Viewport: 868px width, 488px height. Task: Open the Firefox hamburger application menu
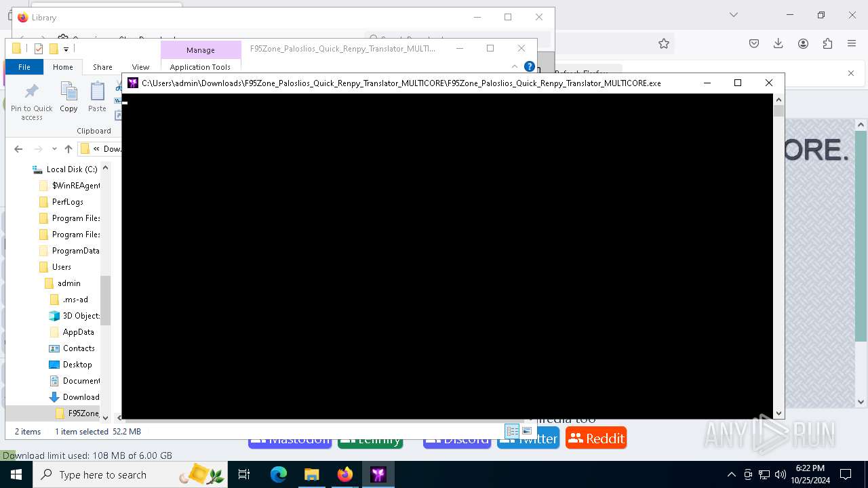852,43
